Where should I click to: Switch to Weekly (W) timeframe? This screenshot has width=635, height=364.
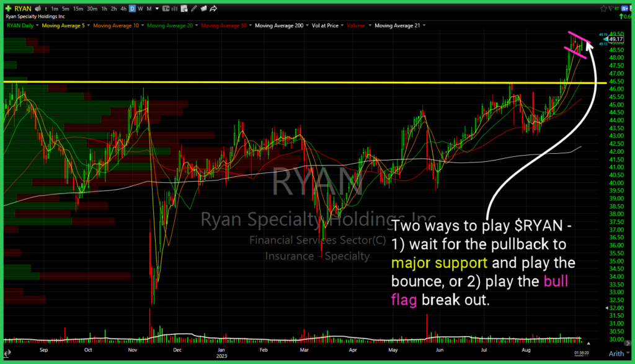pyautogui.click(x=140, y=9)
